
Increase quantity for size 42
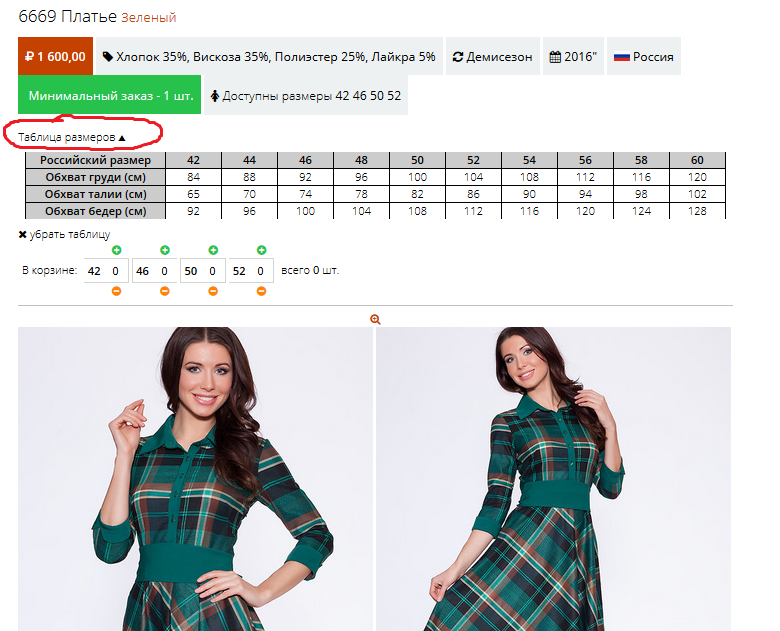[116, 250]
